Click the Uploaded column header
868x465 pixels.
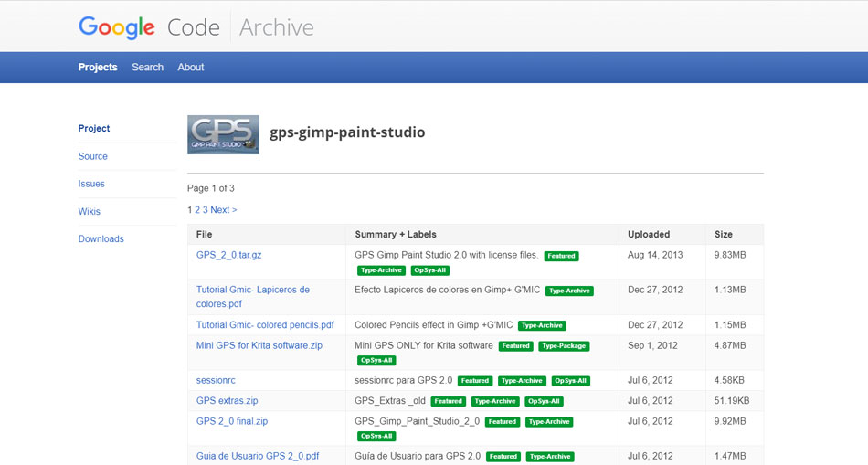click(x=649, y=234)
